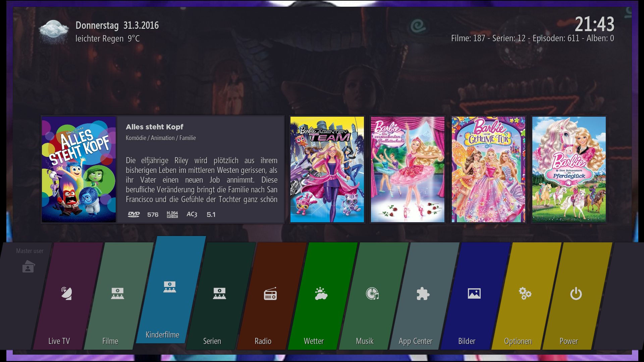The image size is (644, 362).
Task: Click the leichter Regen 9°C weather text
Action: point(107,39)
